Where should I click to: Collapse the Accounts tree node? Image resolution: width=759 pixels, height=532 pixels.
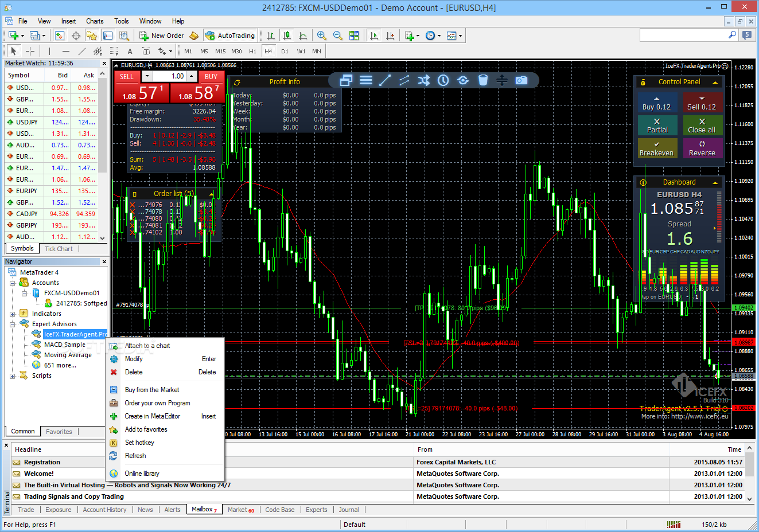(x=13, y=283)
